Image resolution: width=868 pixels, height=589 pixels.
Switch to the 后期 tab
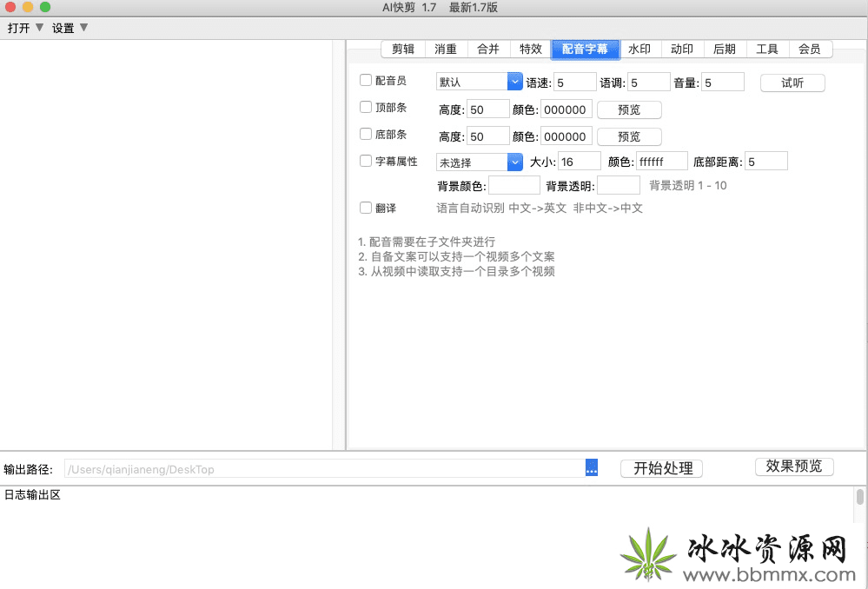(725, 50)
